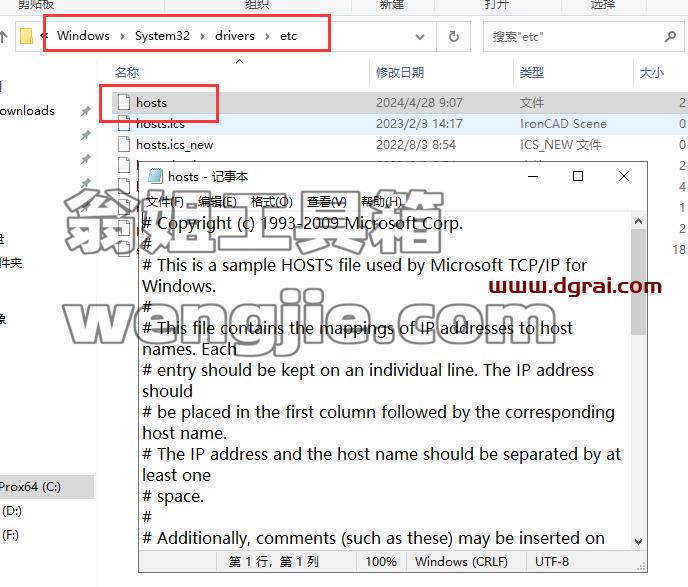Click the System32 breadcrumb segment
Screen dimensions: 688x587
click(162, 36)
